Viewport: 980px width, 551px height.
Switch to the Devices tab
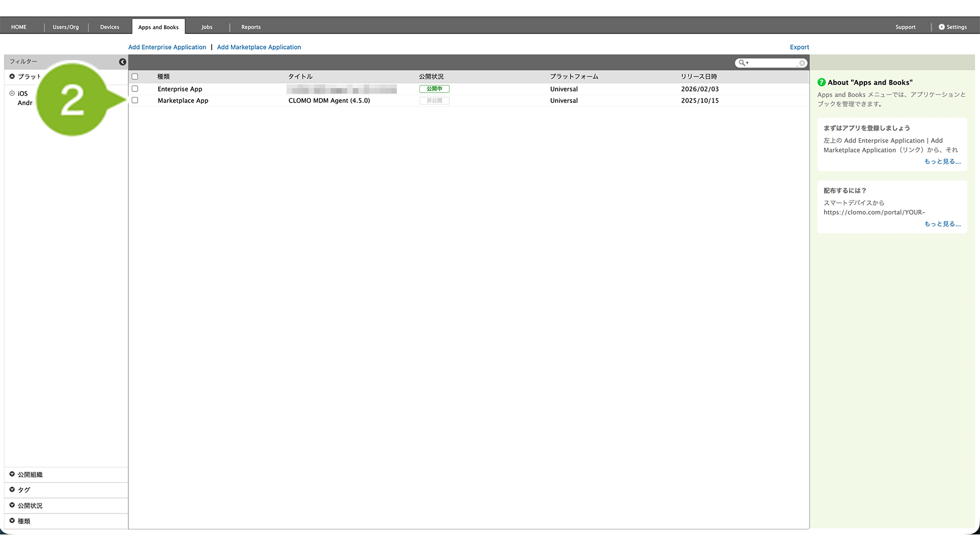110,27
